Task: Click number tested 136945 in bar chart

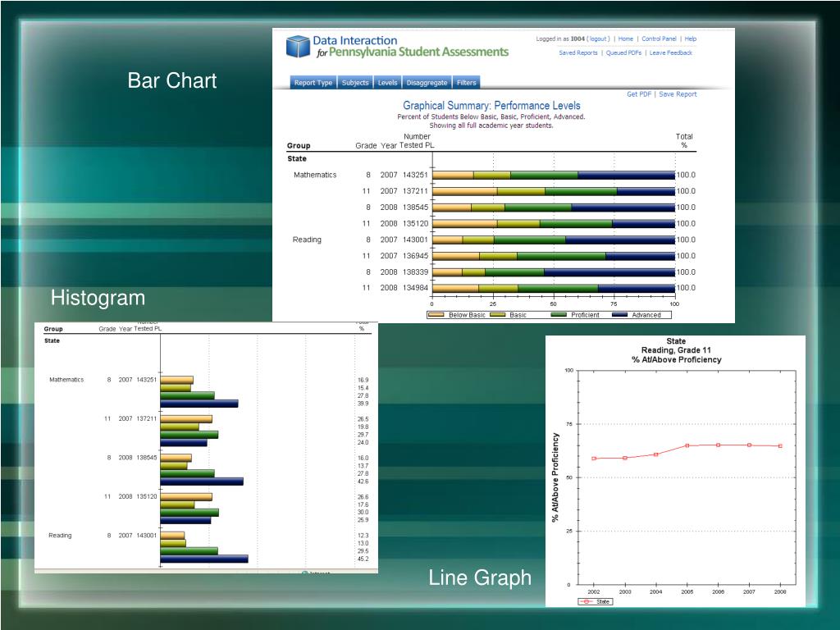Action: point(416,256)
